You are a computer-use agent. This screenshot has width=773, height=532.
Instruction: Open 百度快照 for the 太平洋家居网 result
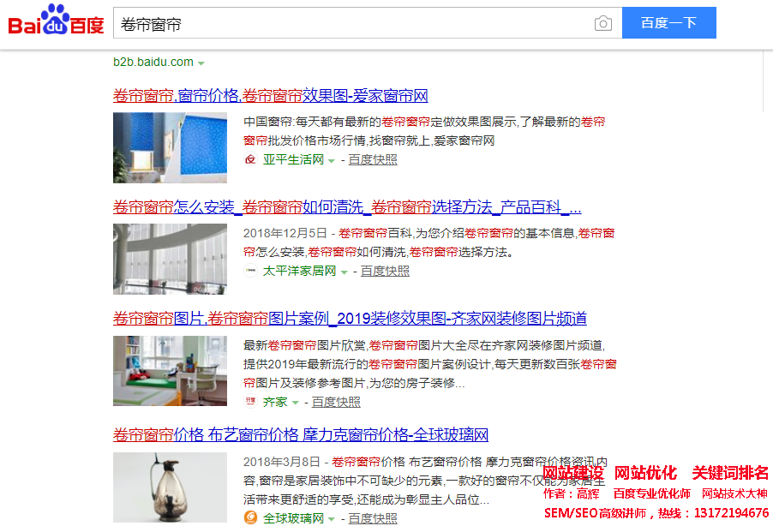coord(385,271)
